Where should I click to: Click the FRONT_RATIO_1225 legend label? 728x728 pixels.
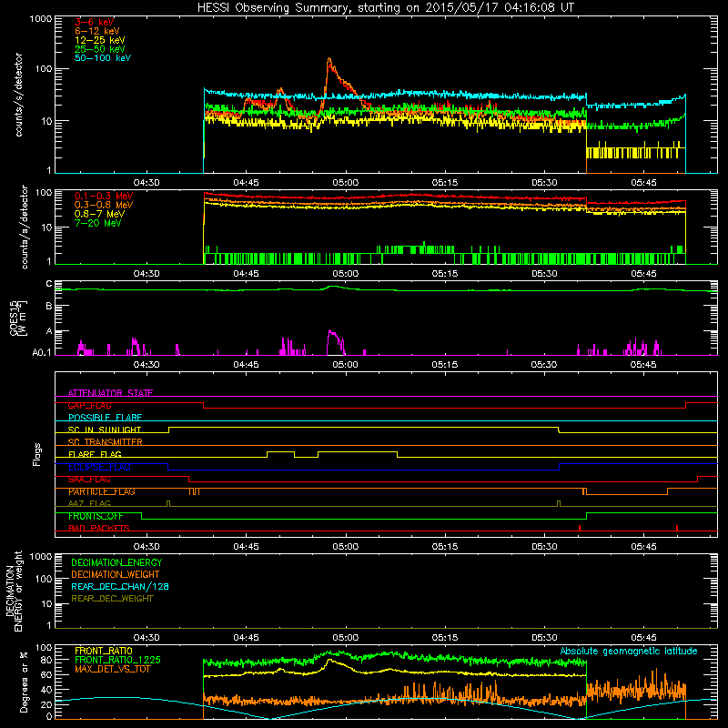117,660
